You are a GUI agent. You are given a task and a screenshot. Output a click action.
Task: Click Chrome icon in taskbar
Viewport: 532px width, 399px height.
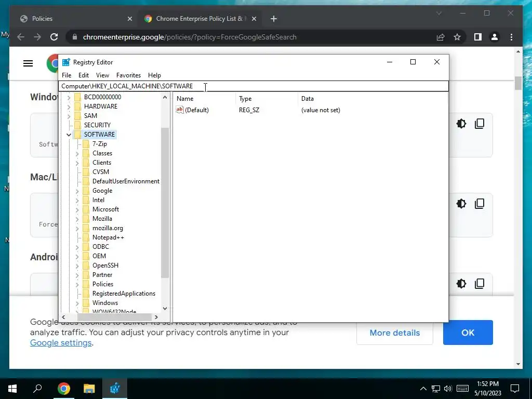tap(64, 389)
